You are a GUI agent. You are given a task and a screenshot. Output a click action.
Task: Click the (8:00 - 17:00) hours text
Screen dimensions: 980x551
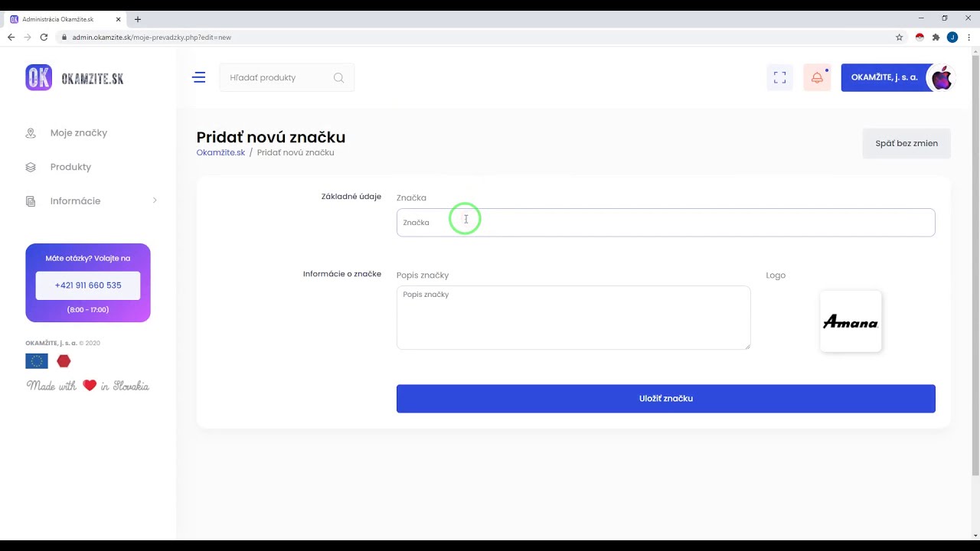point(88,310)
